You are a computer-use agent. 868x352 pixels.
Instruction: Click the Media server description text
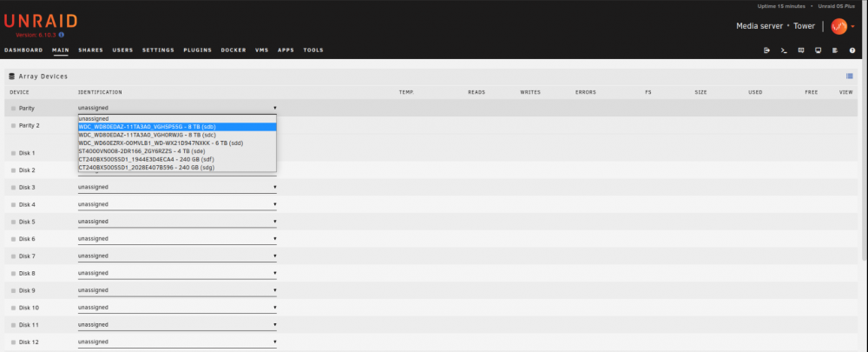click(759, 26)
